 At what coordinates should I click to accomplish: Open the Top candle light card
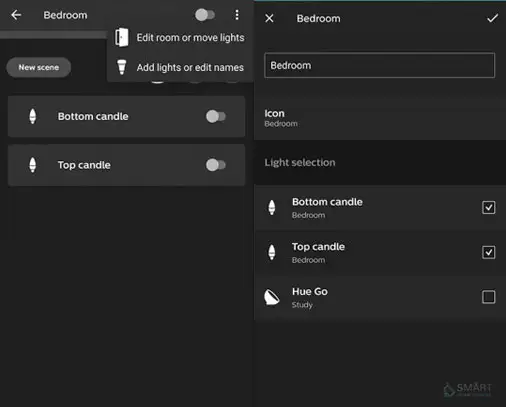coord(126,165)
